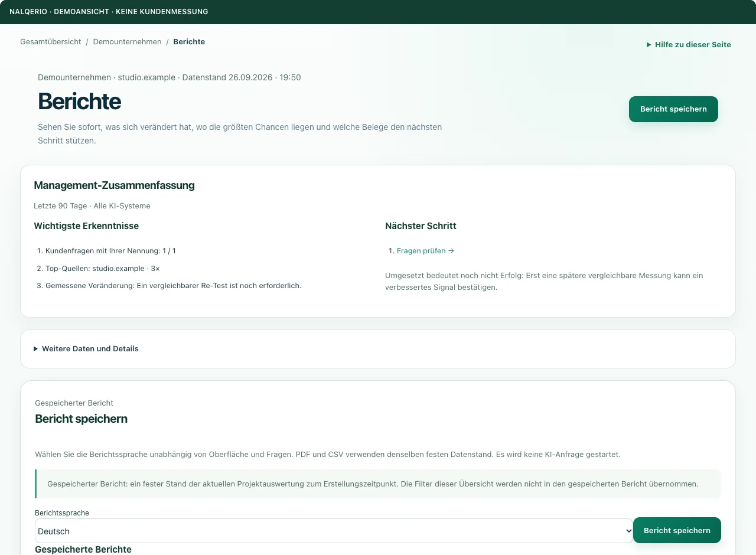Screen dimensions: 756x555
Task: Click the green-bordered 'Gespeicherter Bericht: ein fester Stand' notice
Action: 378,484
